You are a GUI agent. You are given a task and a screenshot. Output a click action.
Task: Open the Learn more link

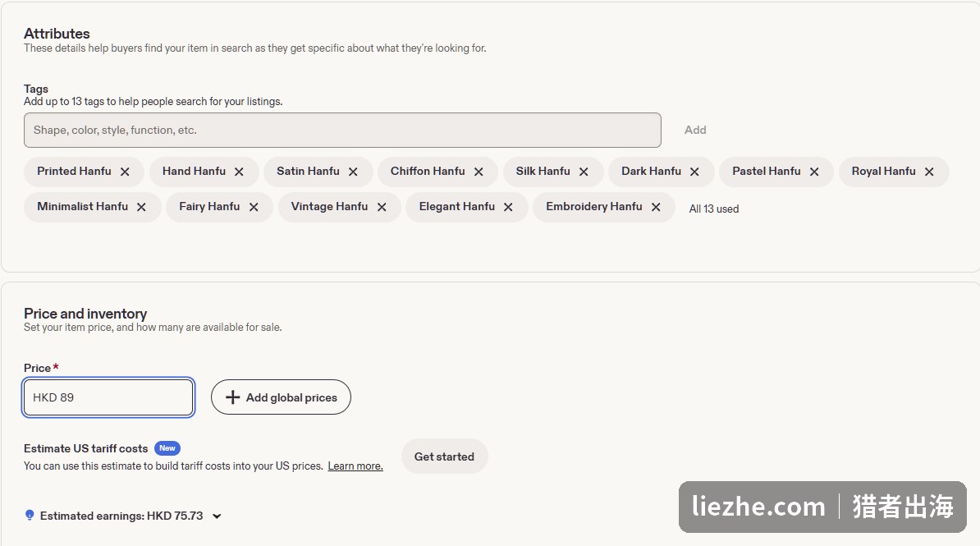pyautogui.click(x=355, y=466)
